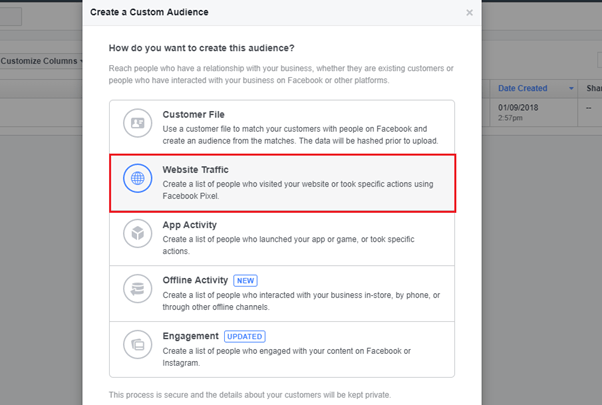Select the Offline Activity heading

195,280
